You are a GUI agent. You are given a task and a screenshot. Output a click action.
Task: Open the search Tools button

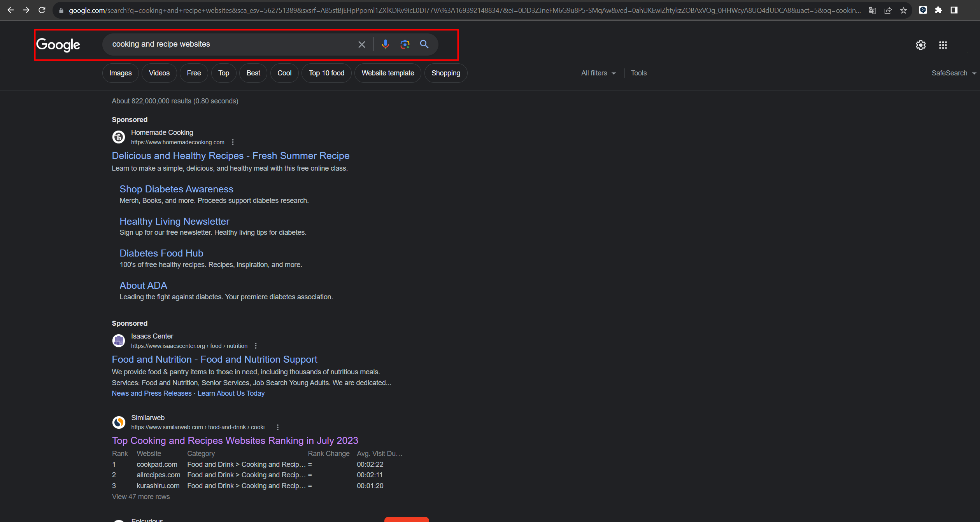639,73
